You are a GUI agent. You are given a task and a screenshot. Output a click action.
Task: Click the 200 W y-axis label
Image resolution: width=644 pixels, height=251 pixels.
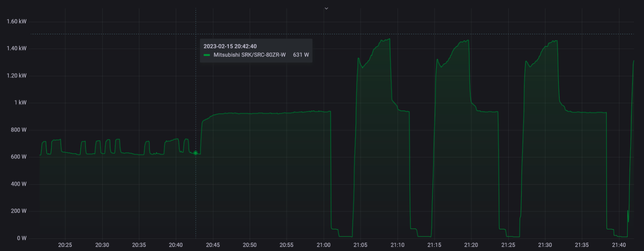[x=19, y=211]
